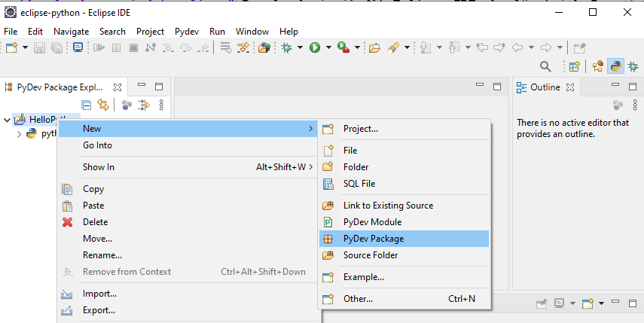The image size is (644, 323).
Task: Open the Navigate menu
Action: (71, 32)
